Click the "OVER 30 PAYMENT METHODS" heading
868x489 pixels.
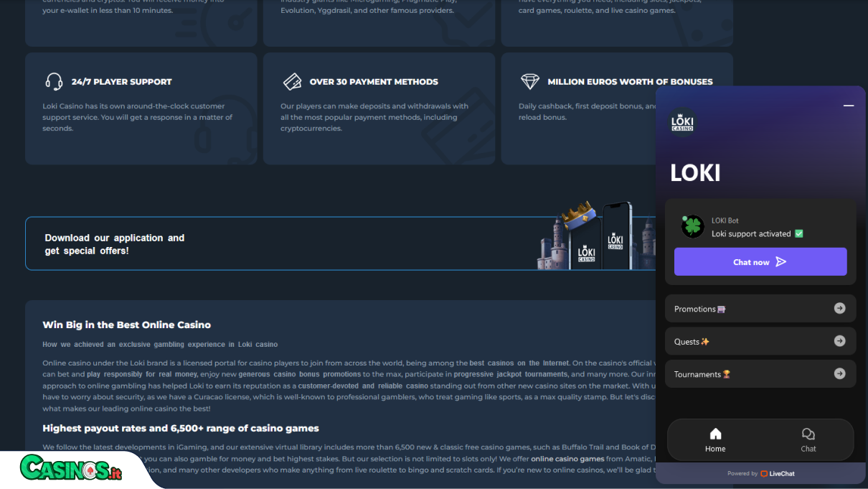coord(374,82)
